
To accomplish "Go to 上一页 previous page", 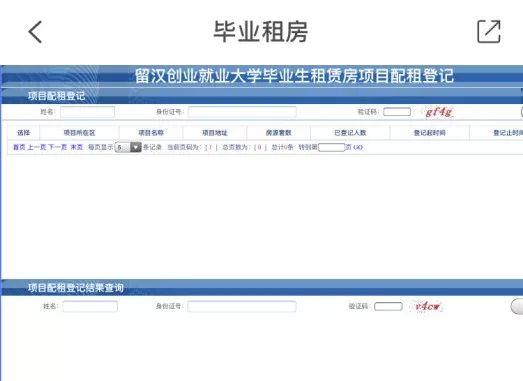I will (36, 147).
